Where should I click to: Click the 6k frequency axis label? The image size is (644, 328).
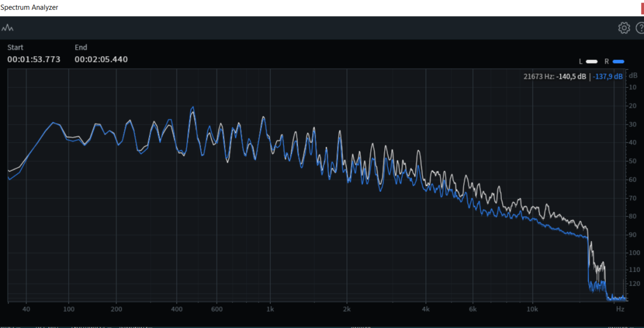click(x=472, y=309)
